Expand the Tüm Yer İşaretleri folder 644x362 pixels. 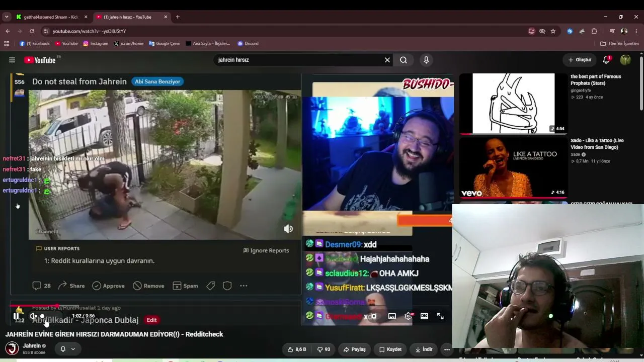619,44
